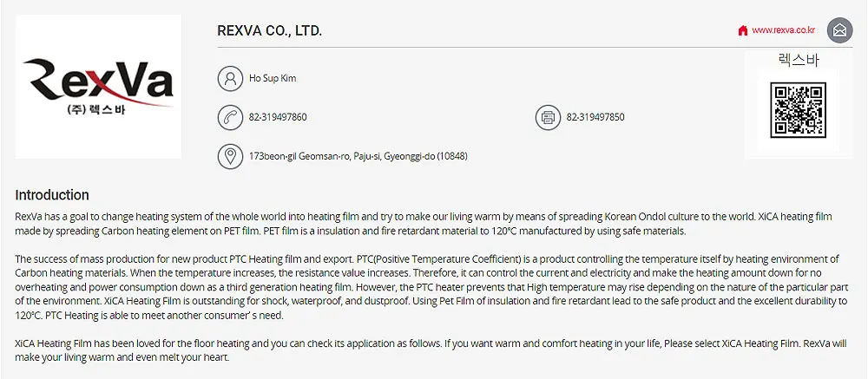Viewport: 868px width, 379px height.
Task: Click the phone number 82-319497860
Action: click(x=278, y=117)
